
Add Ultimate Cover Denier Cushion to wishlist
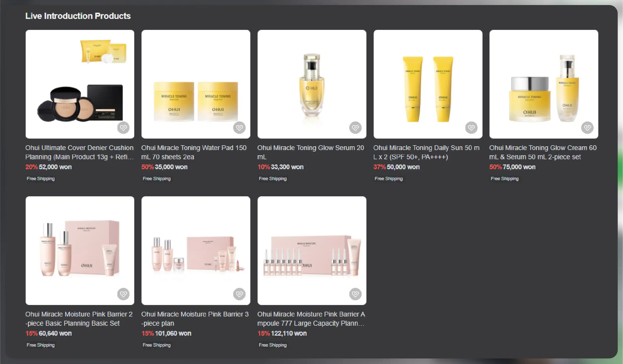click(123, 128)
